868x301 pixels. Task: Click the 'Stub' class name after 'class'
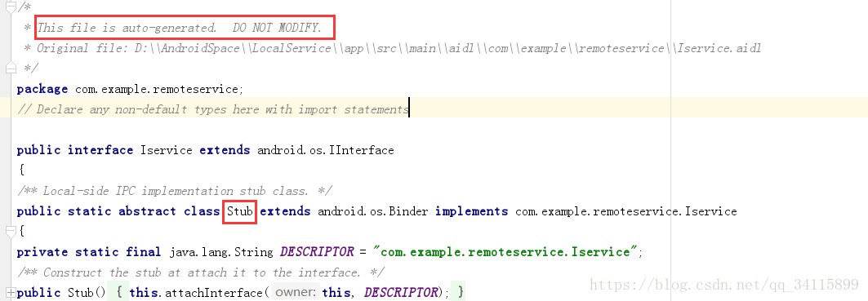(x=240, y=211)
